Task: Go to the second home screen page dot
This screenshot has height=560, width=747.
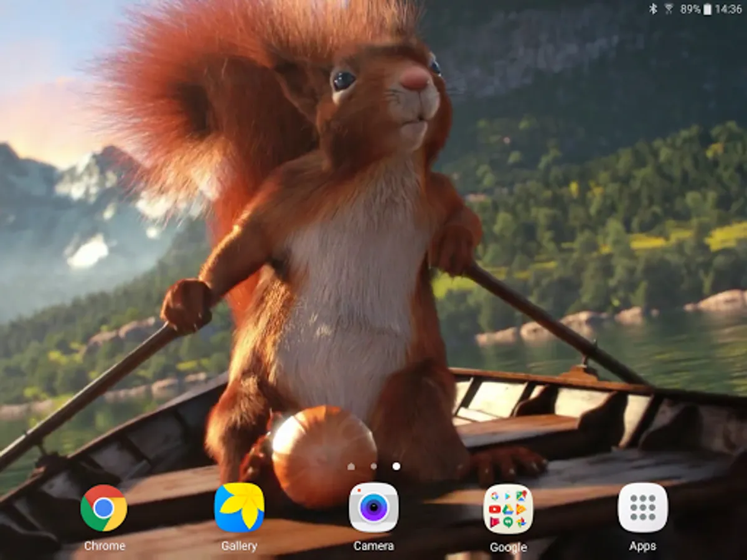Action: [374, 466]
